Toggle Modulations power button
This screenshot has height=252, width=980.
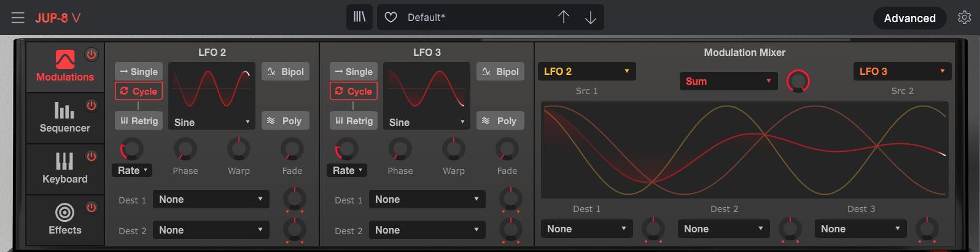point(91,55)
